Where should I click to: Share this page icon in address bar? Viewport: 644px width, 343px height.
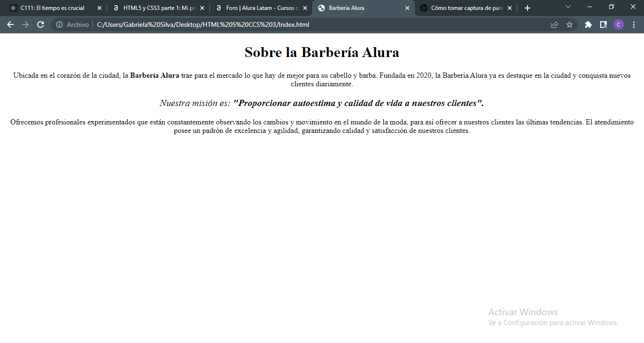(x=554, y=24)
